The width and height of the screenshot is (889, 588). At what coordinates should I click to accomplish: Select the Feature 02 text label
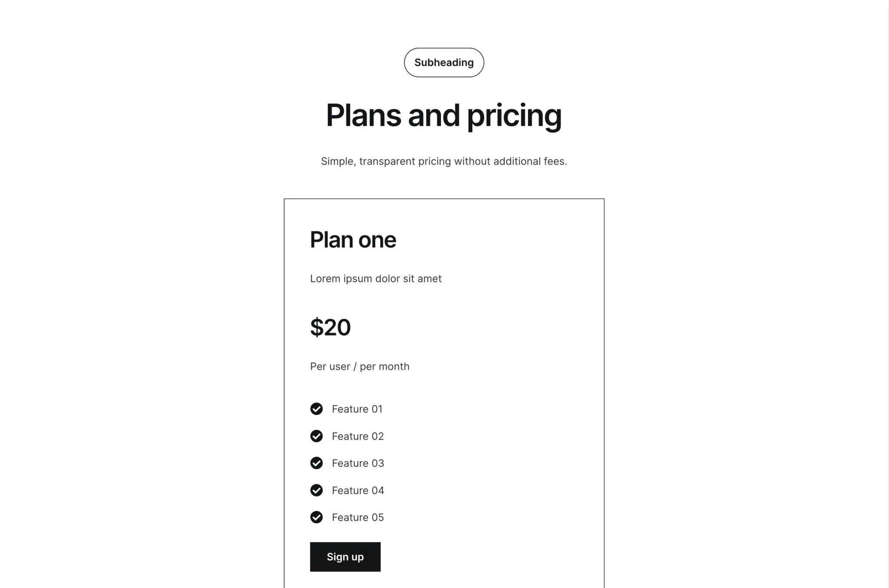click(x=358, y=436)
